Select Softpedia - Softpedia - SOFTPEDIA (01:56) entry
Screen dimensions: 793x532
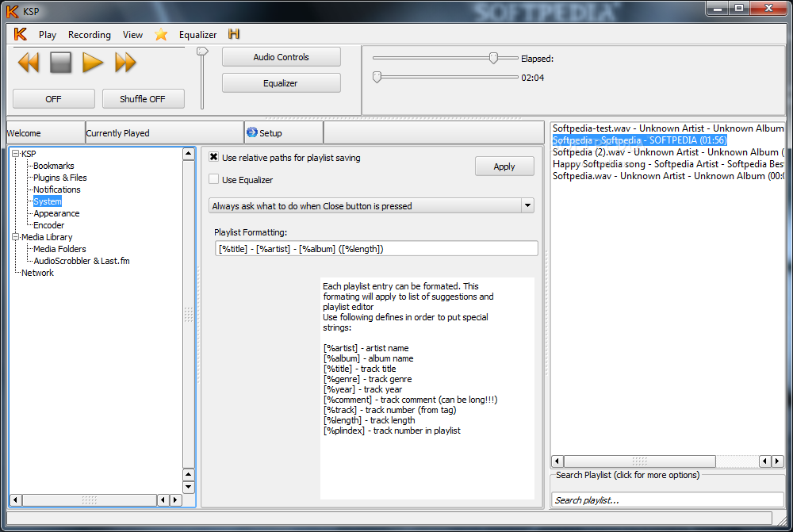[639, 140]
